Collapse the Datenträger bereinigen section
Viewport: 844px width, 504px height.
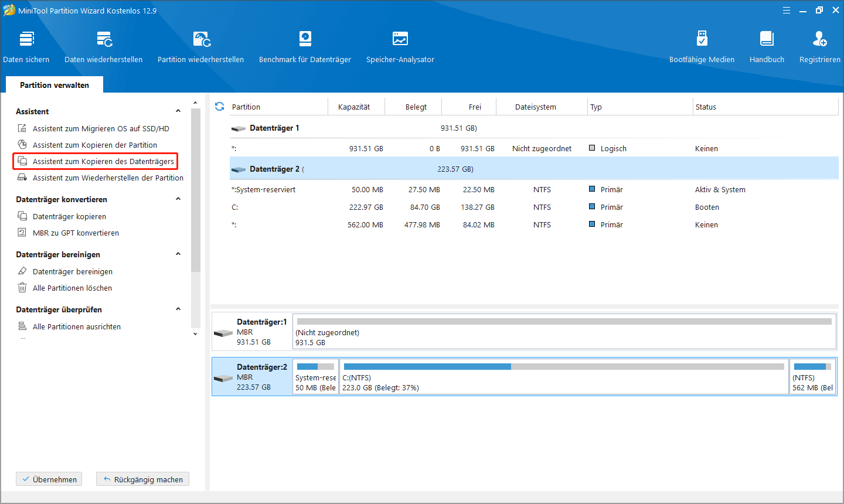pos(178,254)
